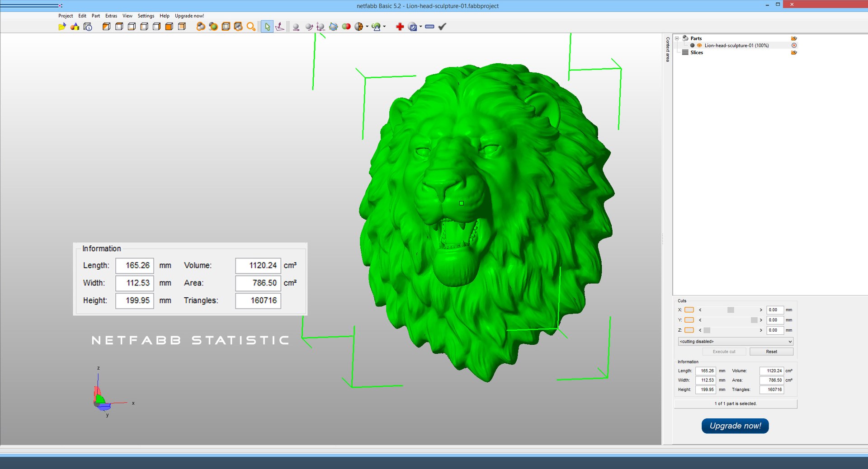
Task: Click the checkmark icon in toolbar
Action: coord(442,27)
